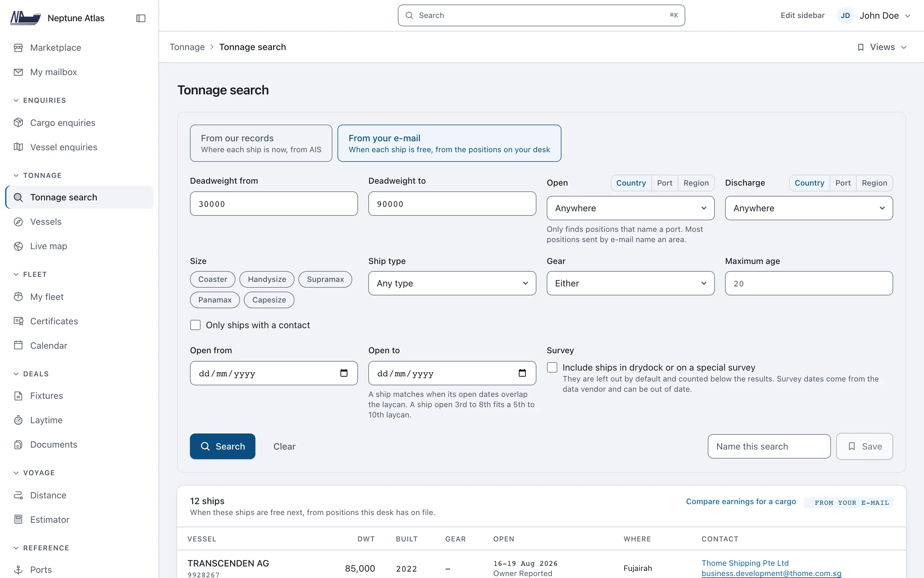
Task: Open Ports under Reference
Action: 80,570
